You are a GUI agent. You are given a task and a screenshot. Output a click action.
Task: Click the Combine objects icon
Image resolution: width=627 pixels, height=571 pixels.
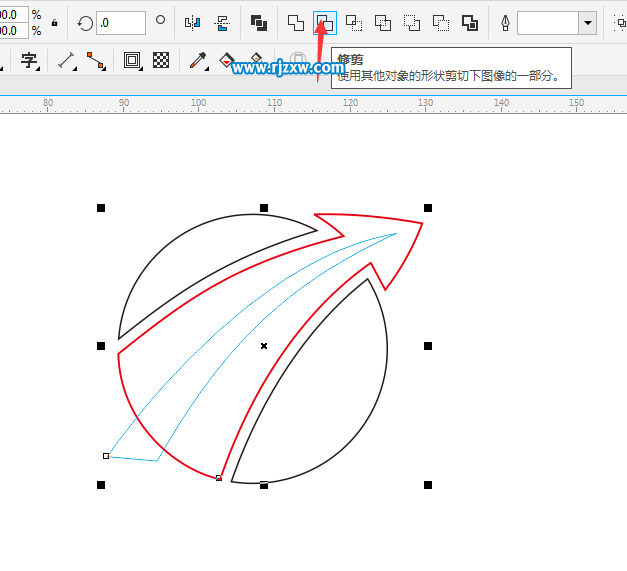pos(258,22)
